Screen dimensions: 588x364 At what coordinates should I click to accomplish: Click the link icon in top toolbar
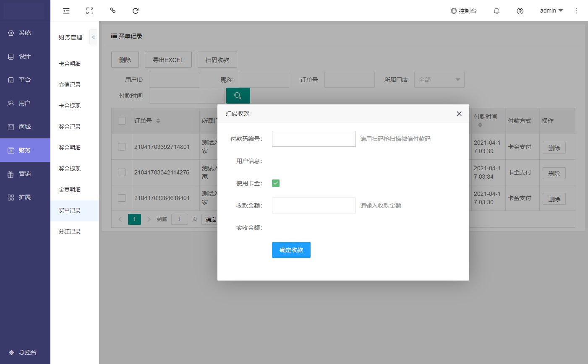[x=112, y=10]
